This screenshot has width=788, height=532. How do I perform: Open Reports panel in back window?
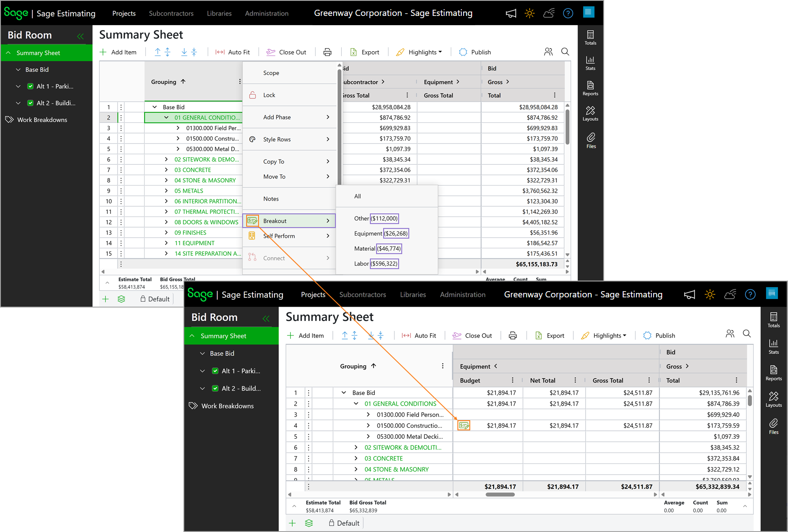590,88
